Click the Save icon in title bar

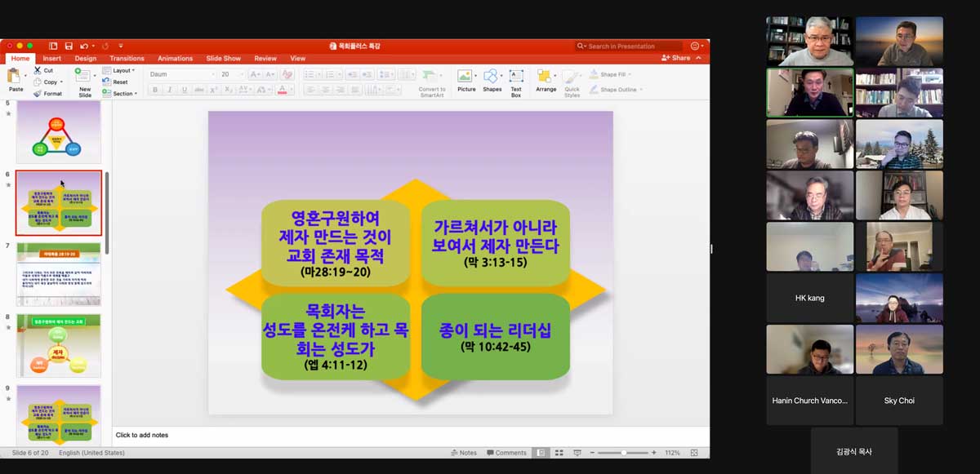[69, 47]
